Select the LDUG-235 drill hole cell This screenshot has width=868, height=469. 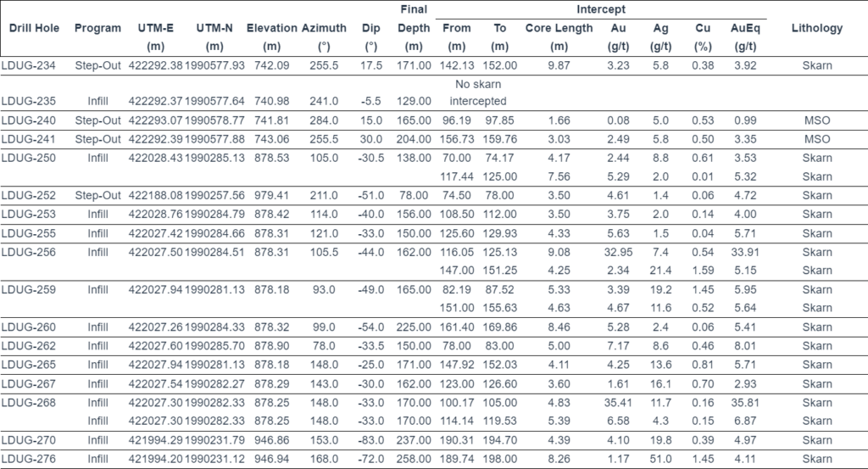pyautogui.click(x=29, y=101)
